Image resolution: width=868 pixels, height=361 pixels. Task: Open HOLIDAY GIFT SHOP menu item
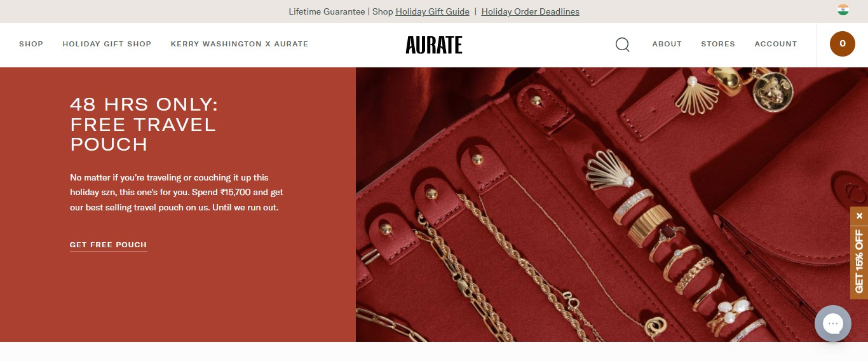click(x=107, y=44)
